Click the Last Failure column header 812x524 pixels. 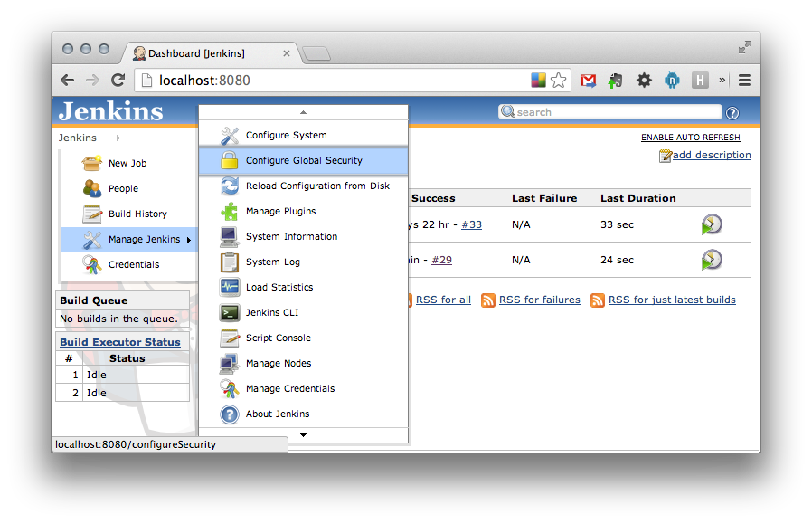(544, 198)
